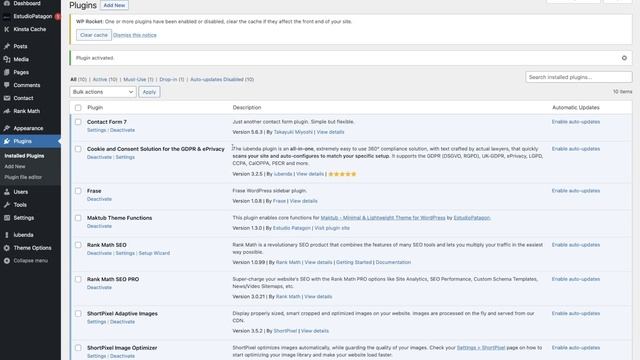Click the Comments bubble icon
640x360 pixels.
7,85
